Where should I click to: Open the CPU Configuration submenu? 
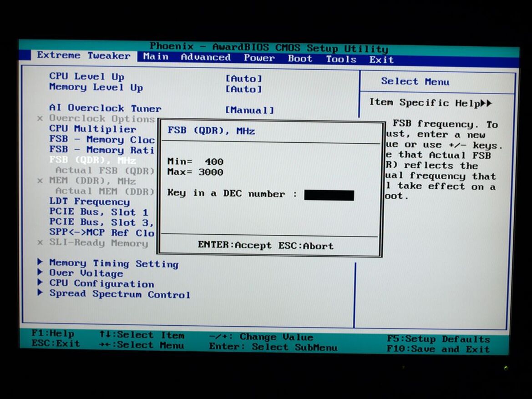(x=102, y=283)
